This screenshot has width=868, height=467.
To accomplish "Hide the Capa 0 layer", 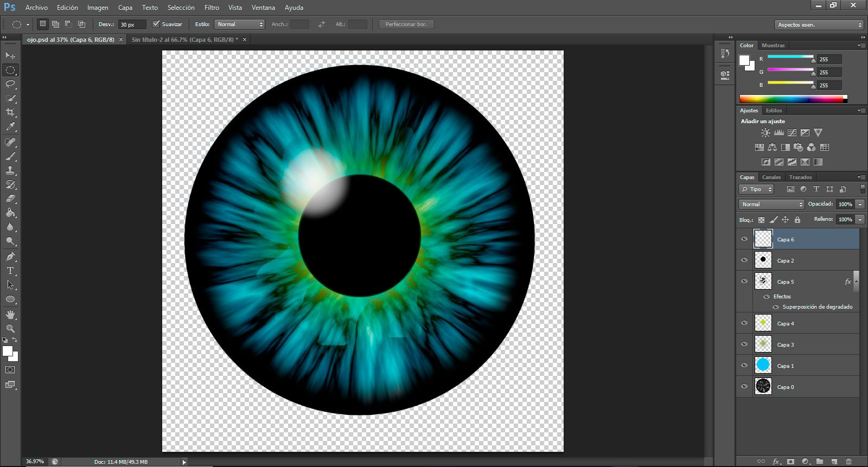I will pyautogui.click(x=744, y=387).
